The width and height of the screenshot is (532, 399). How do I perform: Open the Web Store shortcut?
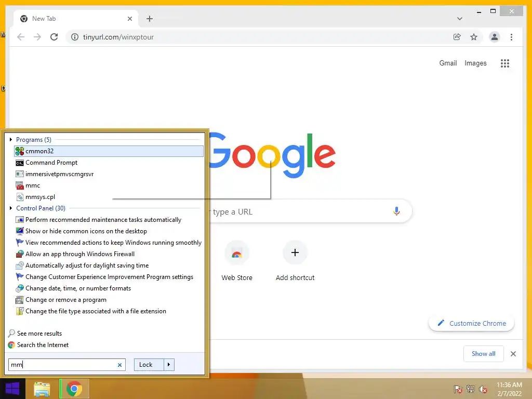tap(237, 261)
